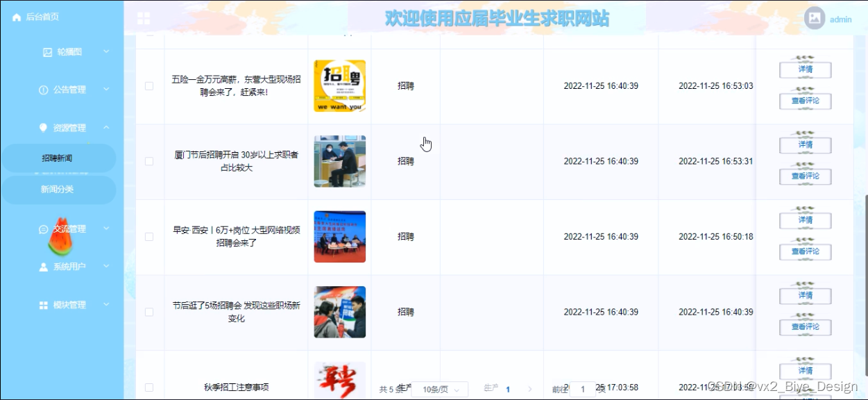The image size is (868, 400).
Task: Click the four-square grid icon in header
Action: 144,19
